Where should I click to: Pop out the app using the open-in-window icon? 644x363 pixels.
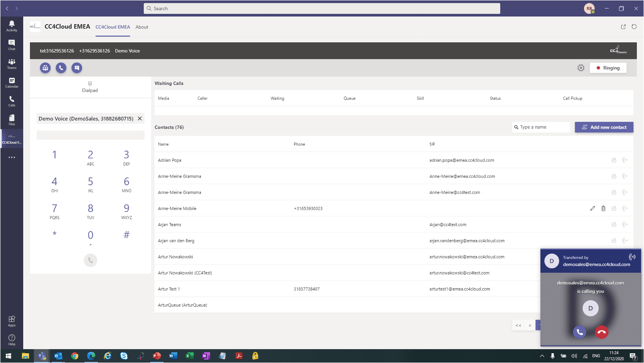tap(623, 26)
